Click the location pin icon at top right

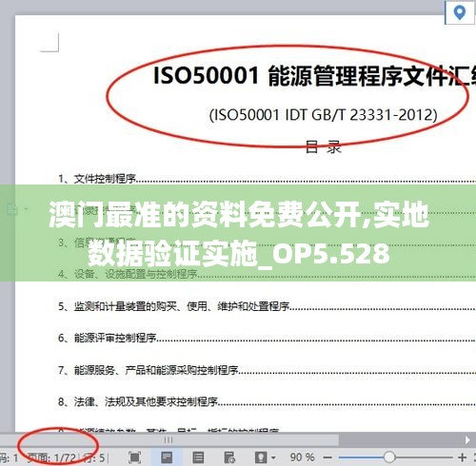pyautogui.click(x=459, y=13)
